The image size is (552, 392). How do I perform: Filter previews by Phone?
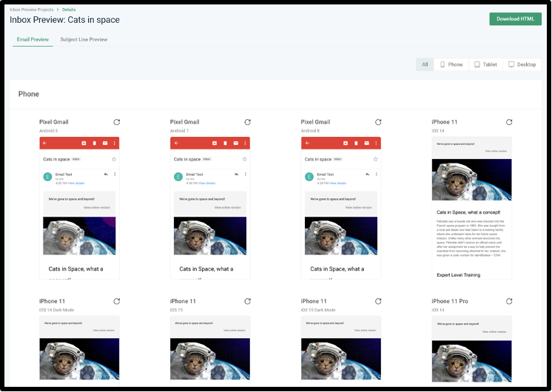(451, 64)
